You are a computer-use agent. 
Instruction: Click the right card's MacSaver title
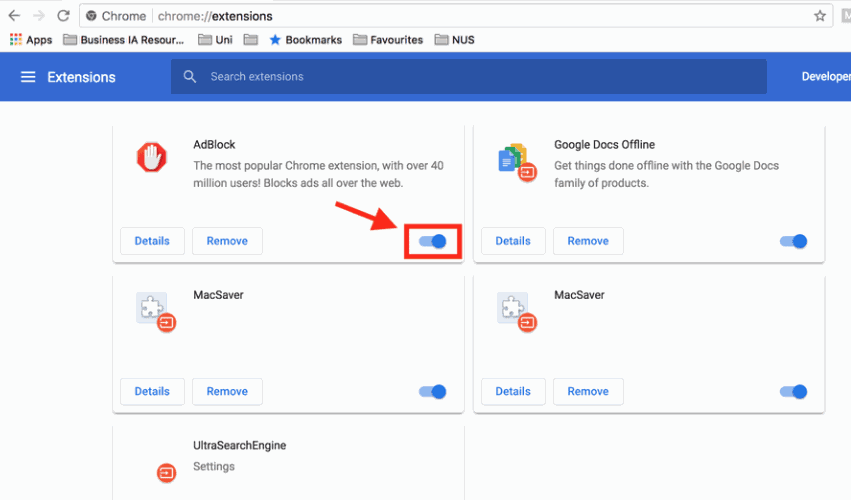[x=579, y=295]
